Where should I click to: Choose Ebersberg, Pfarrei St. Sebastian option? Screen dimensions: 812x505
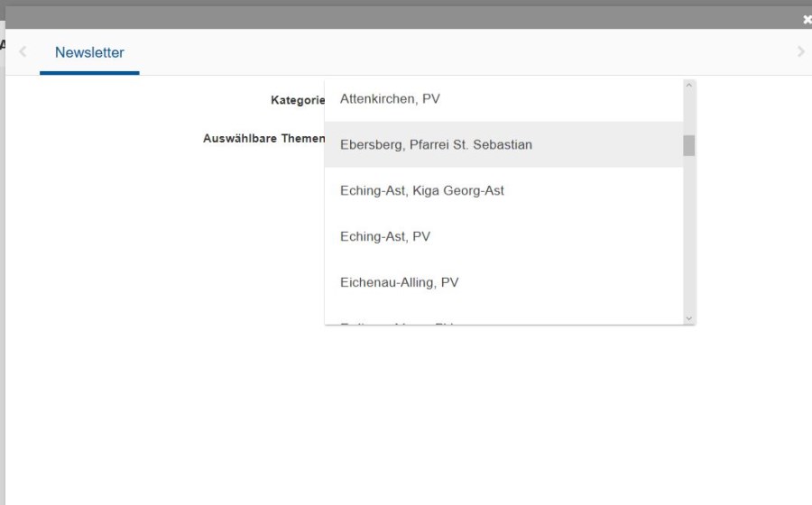436,144
